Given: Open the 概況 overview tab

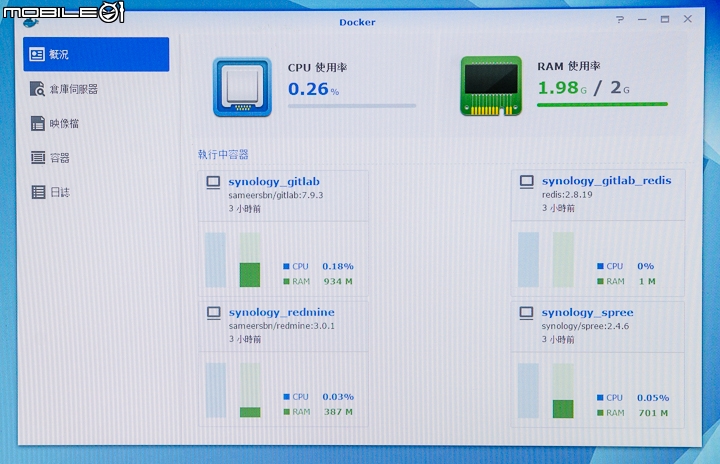Looking at the screenshot, I should (x=96, y=54).
